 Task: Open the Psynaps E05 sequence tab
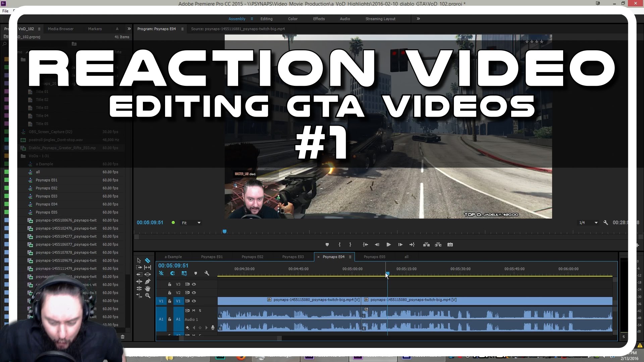[375, 257]
